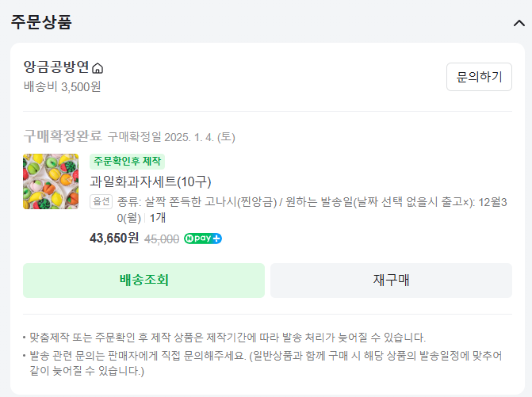This screenshot has width=532, height=397.
Task: Click the 43,650원 price
Action: tap(114, 238)
